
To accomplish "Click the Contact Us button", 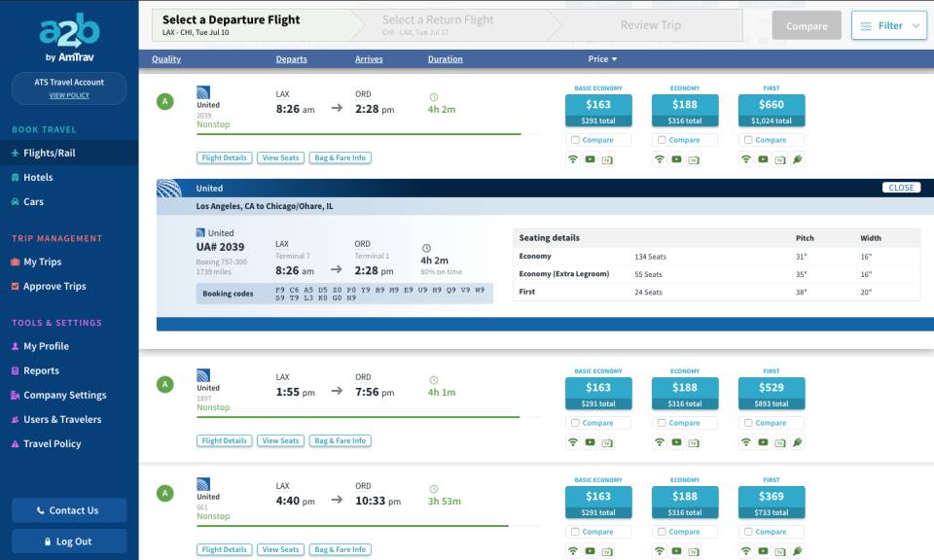I will pyautogui.click(x=69, y=510).
